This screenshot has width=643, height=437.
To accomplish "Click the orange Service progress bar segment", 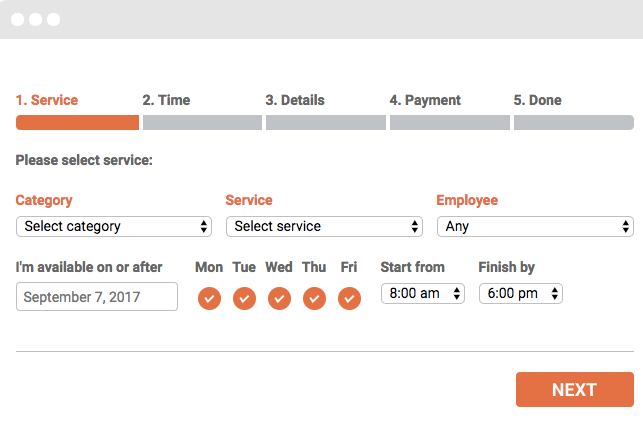I will (78, 123).
